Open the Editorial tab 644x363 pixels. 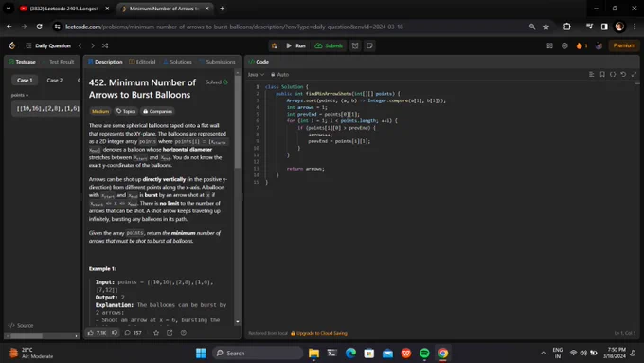[x=142, y=62]
